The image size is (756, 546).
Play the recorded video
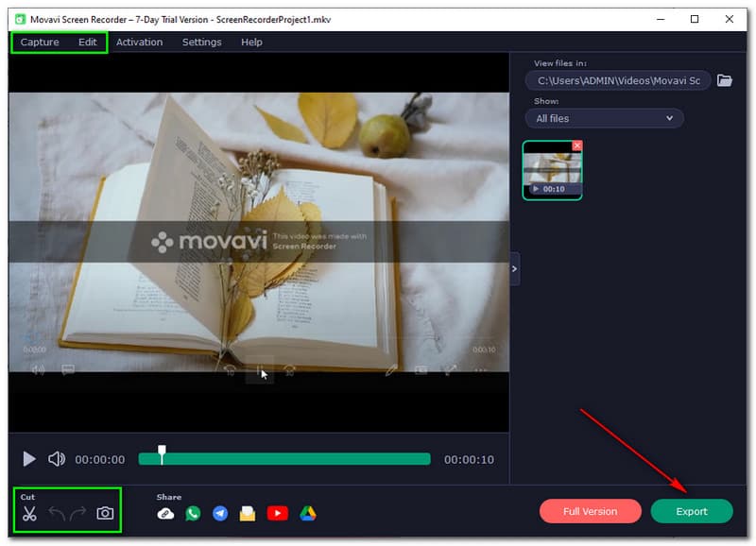tap(29, 459)
